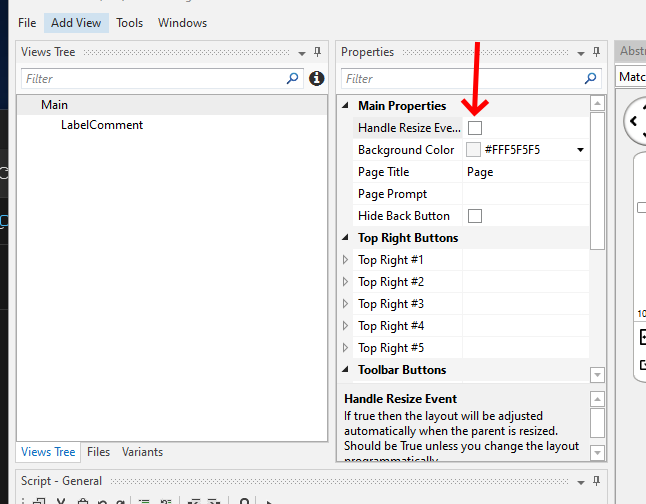646x504 pixels.
Task: Click the description pane scroll down arrow
Action: 597,453
